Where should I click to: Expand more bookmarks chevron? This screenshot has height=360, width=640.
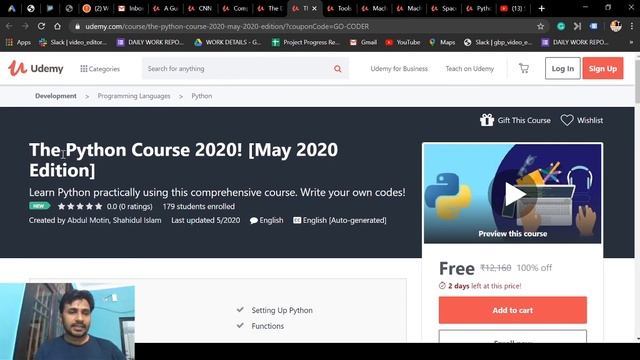(631, 42)
